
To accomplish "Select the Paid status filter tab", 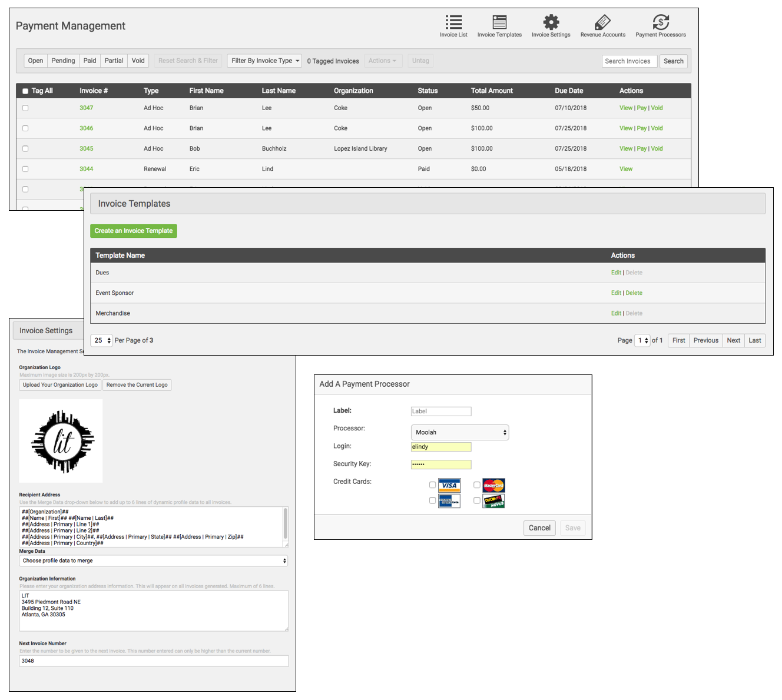I will 90,61.
